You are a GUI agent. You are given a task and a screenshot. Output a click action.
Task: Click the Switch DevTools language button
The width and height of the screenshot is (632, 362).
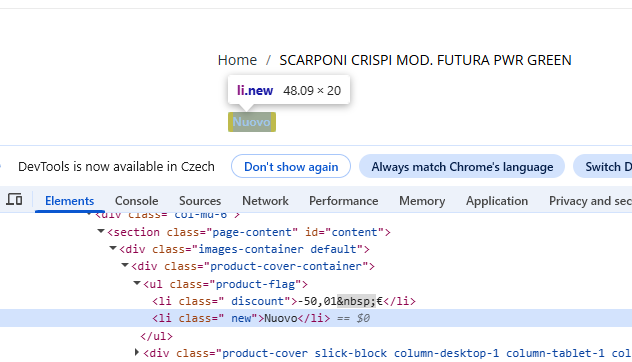click(603, 166)
